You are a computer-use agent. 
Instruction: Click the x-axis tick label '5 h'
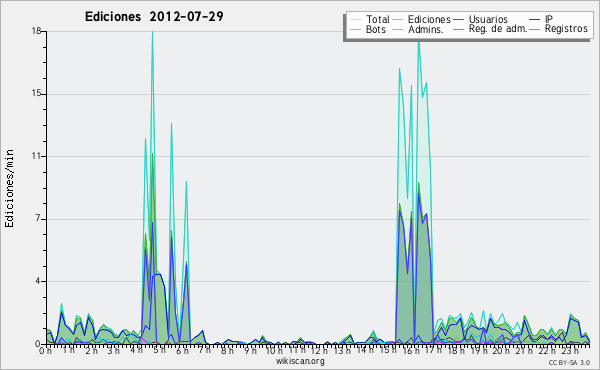(160, 350)
